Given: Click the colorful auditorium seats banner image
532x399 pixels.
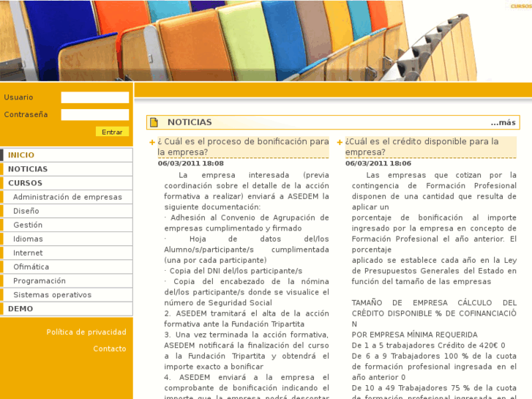Looking at the screenshot, I should 238,40.
